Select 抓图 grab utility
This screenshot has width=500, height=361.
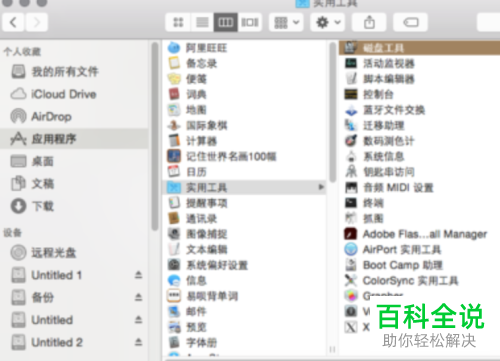tap(419, 218)
